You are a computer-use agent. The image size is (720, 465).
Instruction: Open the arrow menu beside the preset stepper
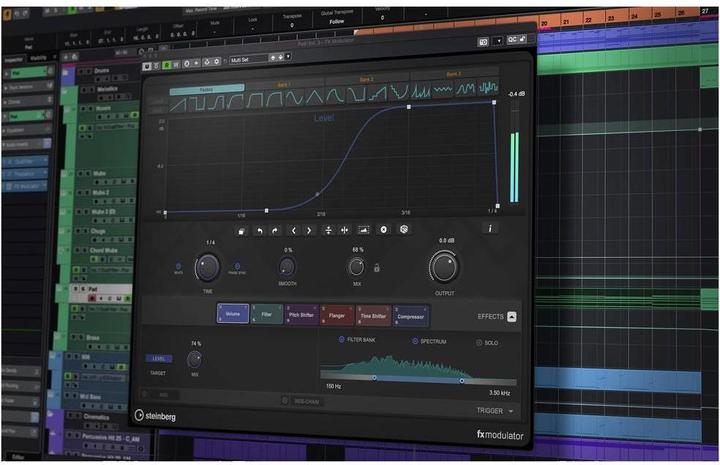pos(288,56)
